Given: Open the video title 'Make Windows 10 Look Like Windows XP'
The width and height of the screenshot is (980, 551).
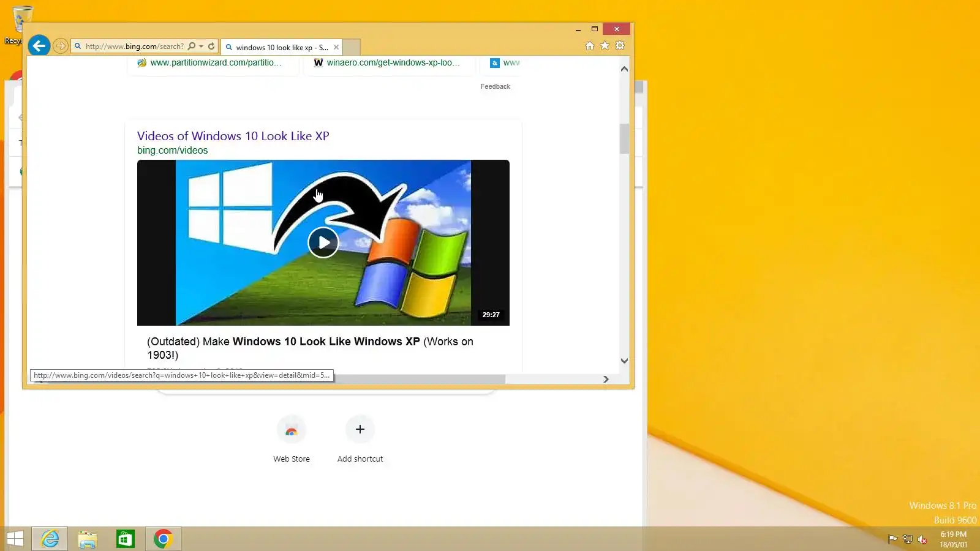Looking at the screenshot, I should tap(310, 348).
